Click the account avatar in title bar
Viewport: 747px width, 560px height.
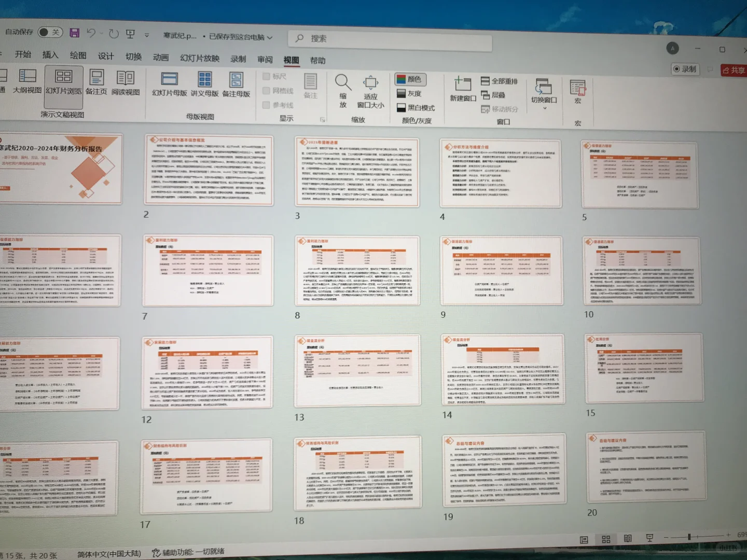[672, 48]
